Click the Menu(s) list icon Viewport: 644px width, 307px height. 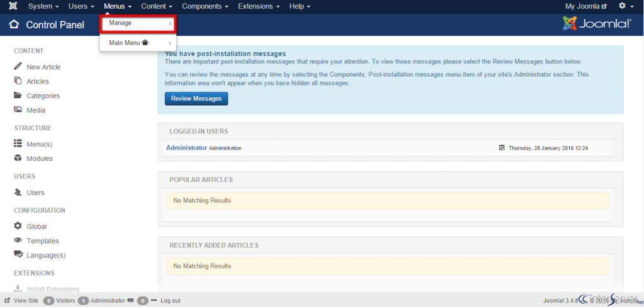coord(18,143)
